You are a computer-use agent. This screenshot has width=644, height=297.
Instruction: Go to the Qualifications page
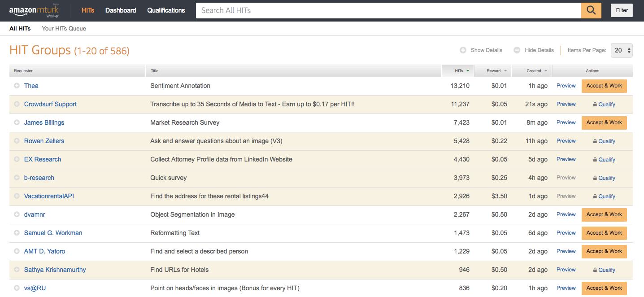pos(166,10)
